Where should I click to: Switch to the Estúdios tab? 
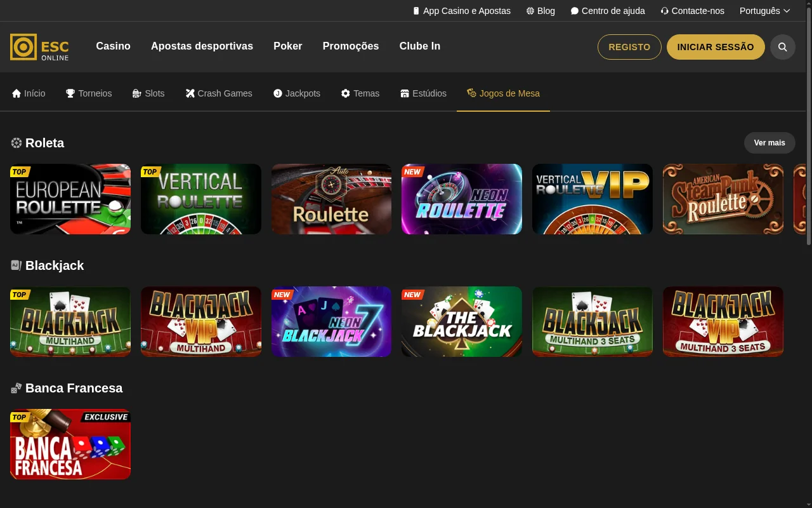[423, 93]
